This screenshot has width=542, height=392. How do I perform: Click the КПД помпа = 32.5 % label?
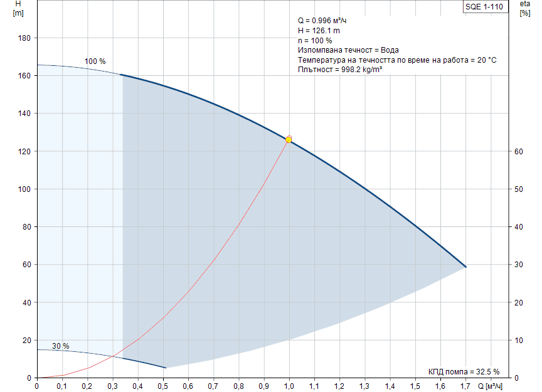pyautogui.click(x=464, y=371)
